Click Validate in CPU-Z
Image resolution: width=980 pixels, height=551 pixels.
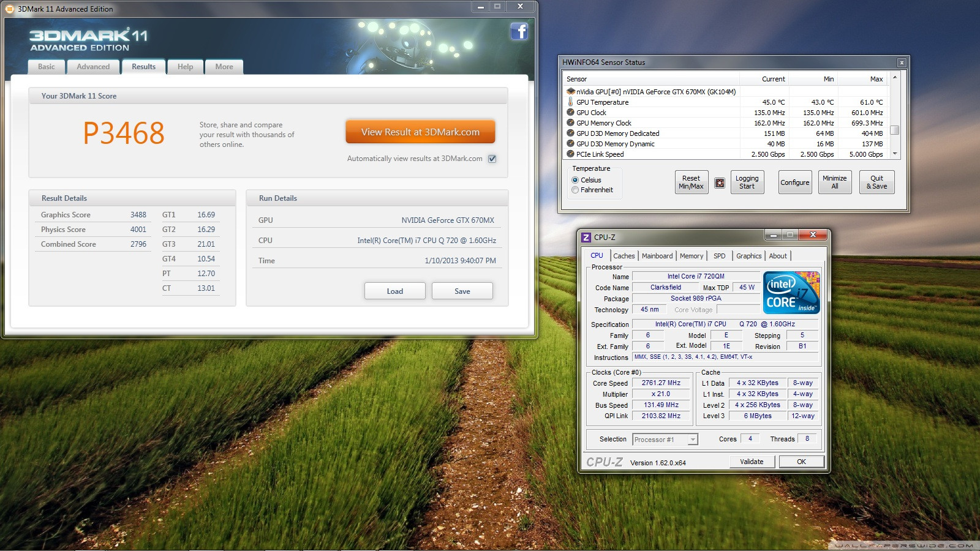[x=752, y=462]
